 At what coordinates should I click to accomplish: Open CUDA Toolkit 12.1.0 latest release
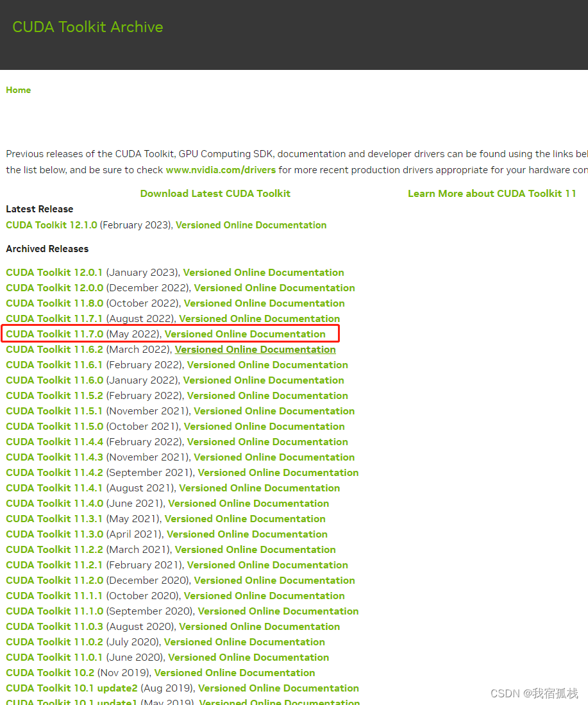52,225
